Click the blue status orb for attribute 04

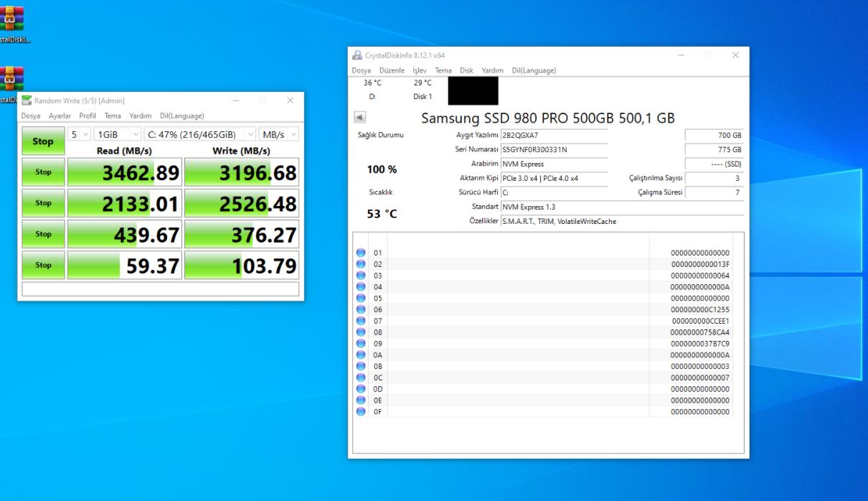pyautogui.click(x=361, y=287)
